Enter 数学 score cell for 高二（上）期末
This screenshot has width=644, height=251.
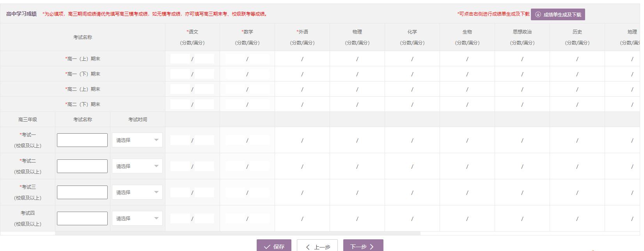pos(235,89)
